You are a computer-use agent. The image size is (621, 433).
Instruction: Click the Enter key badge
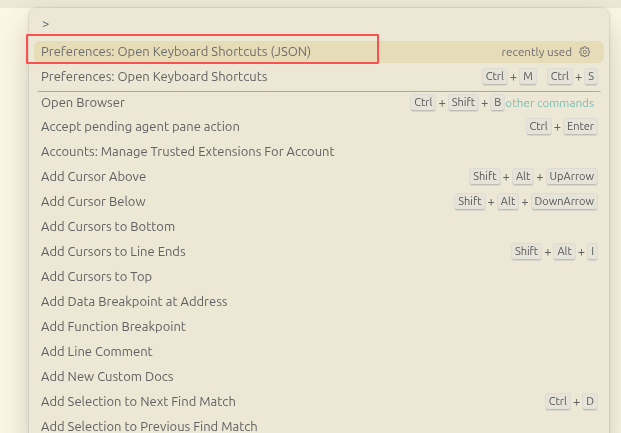coord(580,126)
